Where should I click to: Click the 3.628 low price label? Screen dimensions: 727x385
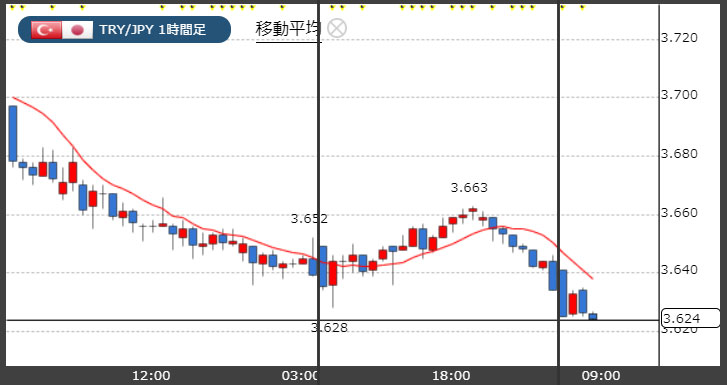[329, 327]
